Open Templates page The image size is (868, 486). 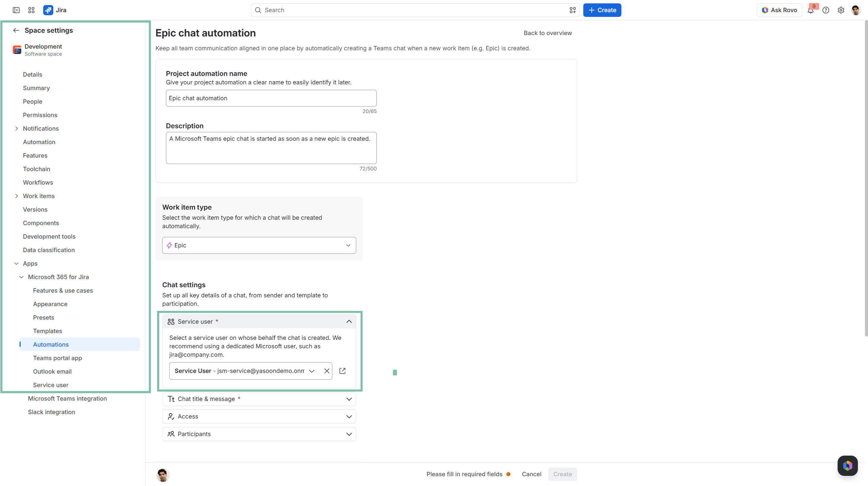48,331
